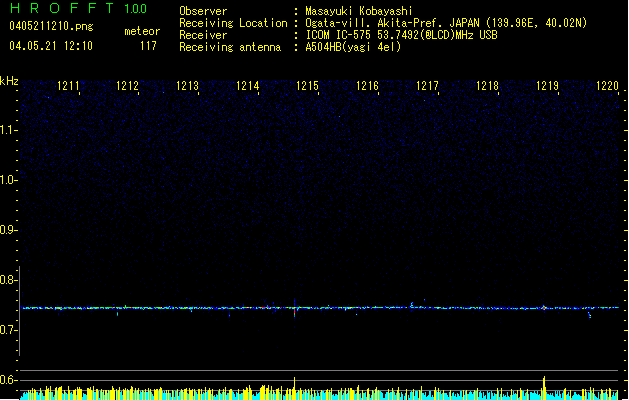The height and width of the screenshot is (400, 629).
Task: Click the 1216 time axis marker
Action: 367,86
